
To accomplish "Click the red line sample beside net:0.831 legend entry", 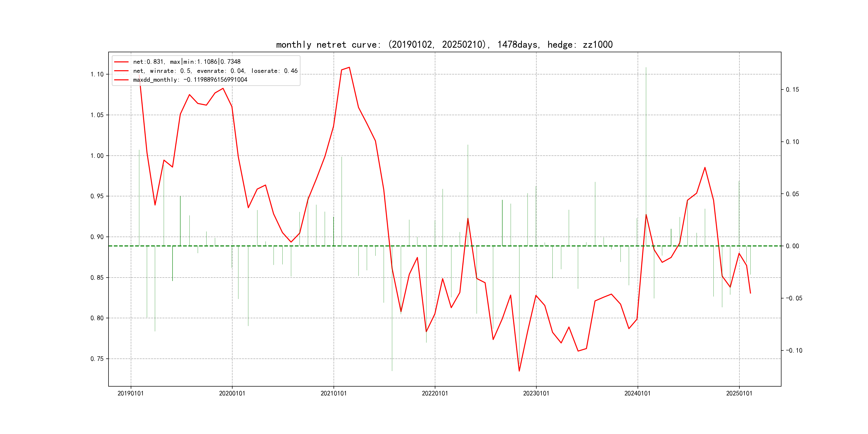I will 121,62.
